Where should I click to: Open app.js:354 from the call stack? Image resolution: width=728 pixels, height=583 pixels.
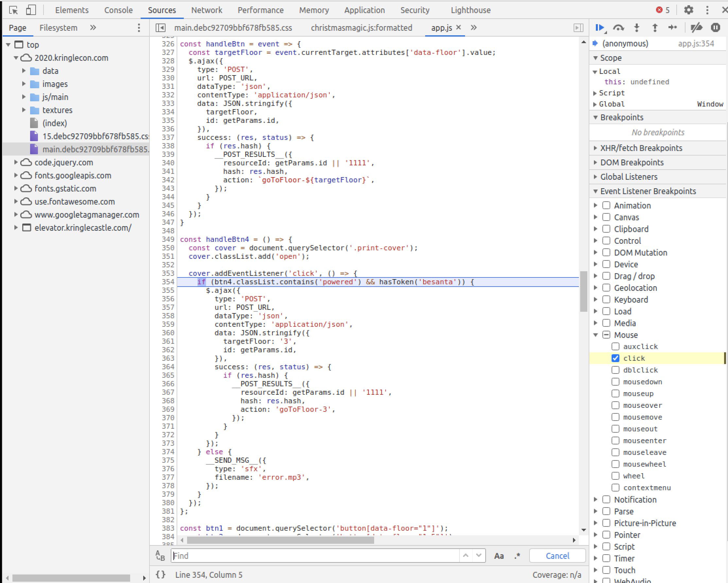point(696,43)
